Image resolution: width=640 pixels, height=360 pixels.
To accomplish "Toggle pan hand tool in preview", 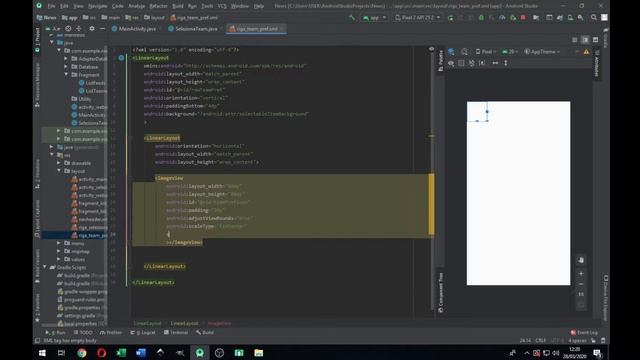I will tap(581, 260).
